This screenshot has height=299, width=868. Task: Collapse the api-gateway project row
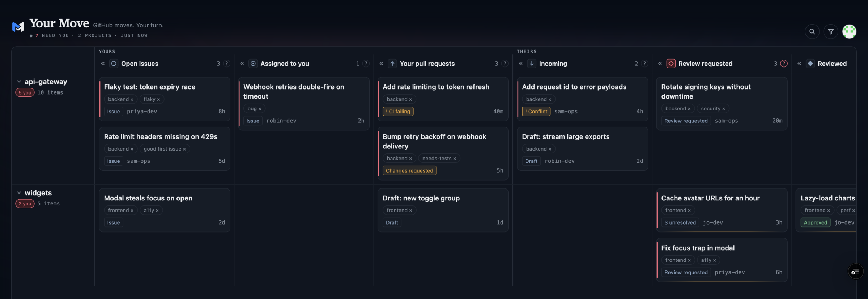click(19, 82)
